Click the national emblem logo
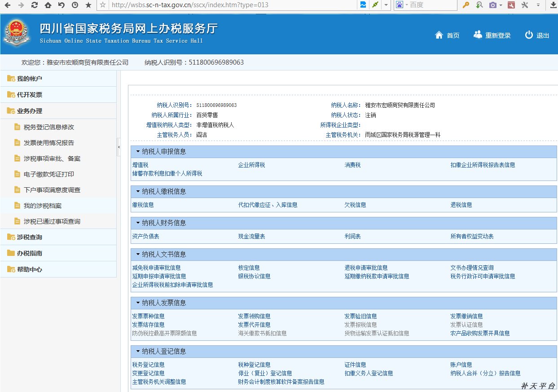Image resolution: width=558 pixels, height=392 pixels. (18, 33)
